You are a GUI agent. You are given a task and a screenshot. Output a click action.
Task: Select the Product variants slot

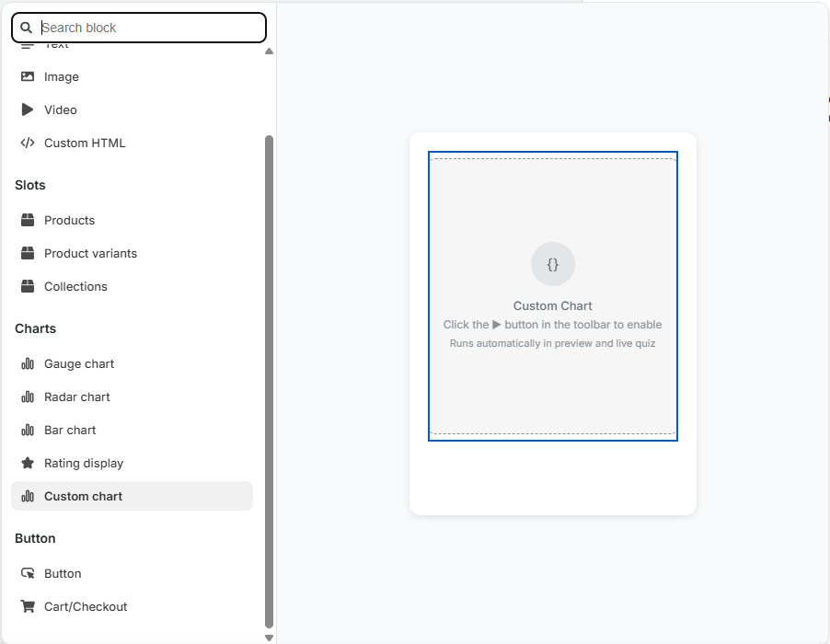(x=89, y=253)
